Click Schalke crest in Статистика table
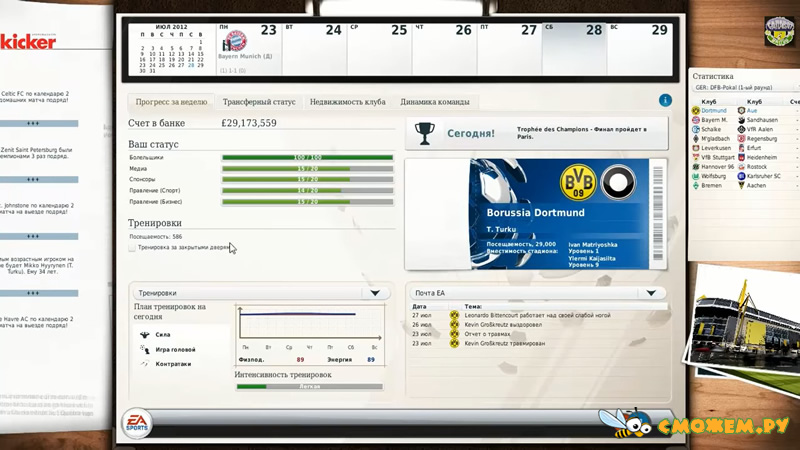800x450 pixels. pos(695,129)
